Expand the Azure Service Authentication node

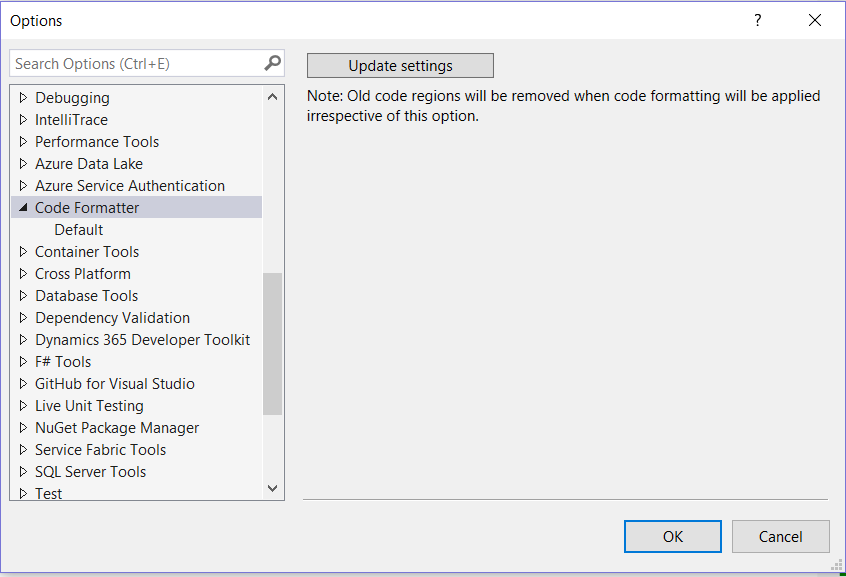click(22, 185)
